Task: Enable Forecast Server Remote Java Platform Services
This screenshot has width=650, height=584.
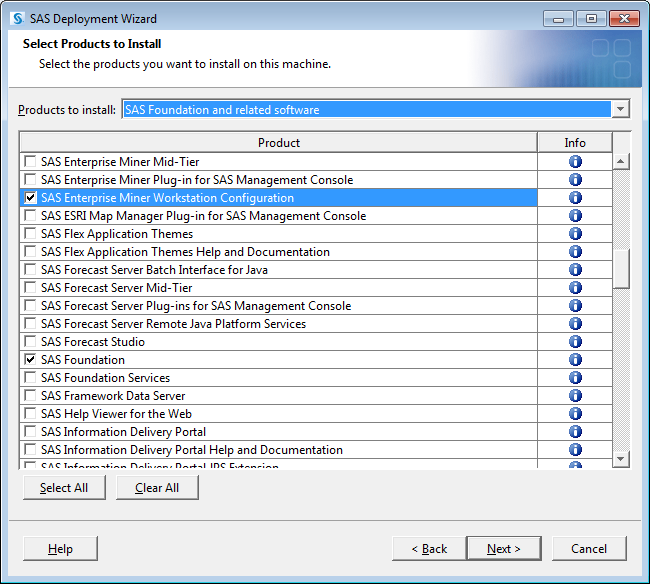Action: click(30, 323)
